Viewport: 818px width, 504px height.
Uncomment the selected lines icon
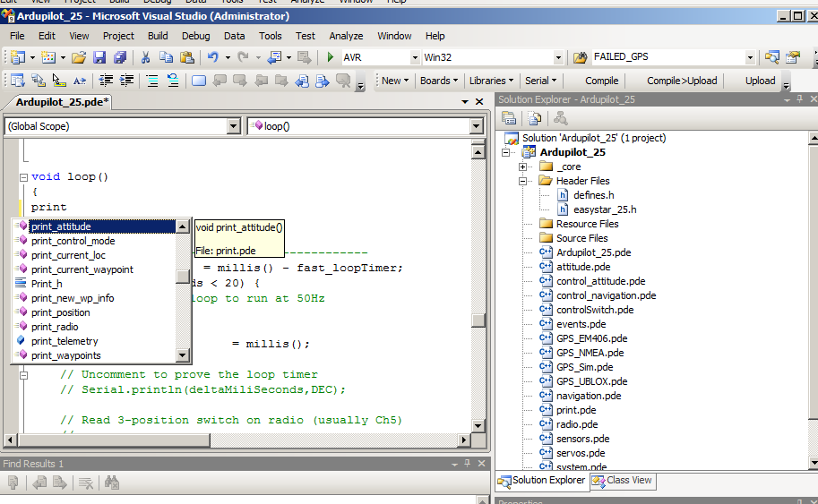(x=173, y=81)
